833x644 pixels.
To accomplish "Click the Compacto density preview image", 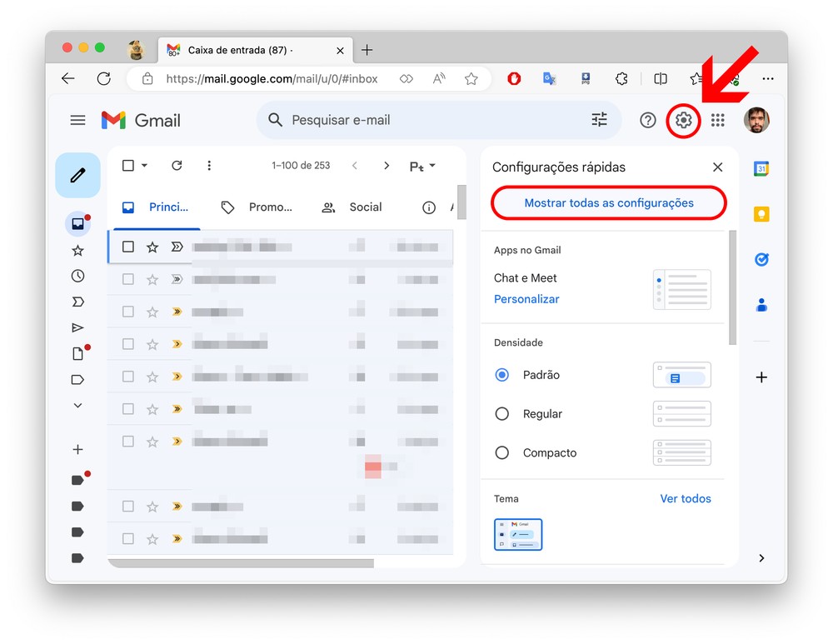I will pos(682,452).
